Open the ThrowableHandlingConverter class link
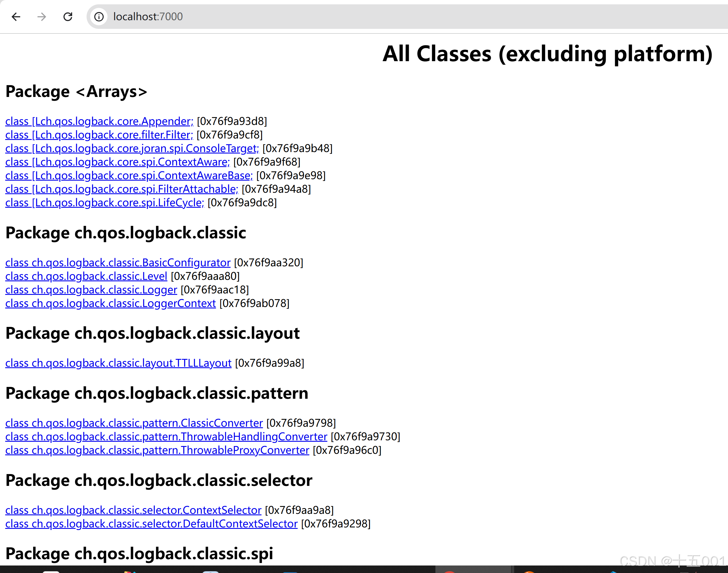The image size is (728, 573). (166, 437)
